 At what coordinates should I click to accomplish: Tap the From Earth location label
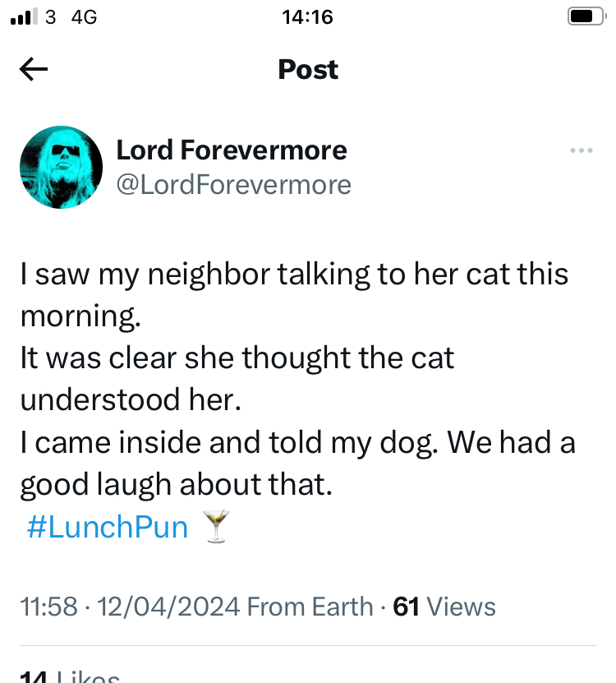point(310,607)
